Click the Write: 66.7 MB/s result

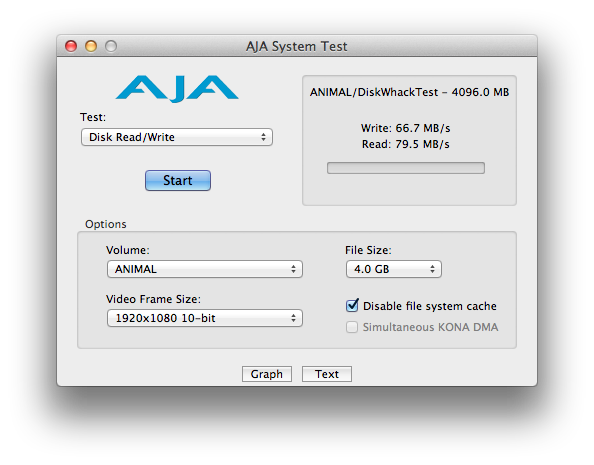405,128
